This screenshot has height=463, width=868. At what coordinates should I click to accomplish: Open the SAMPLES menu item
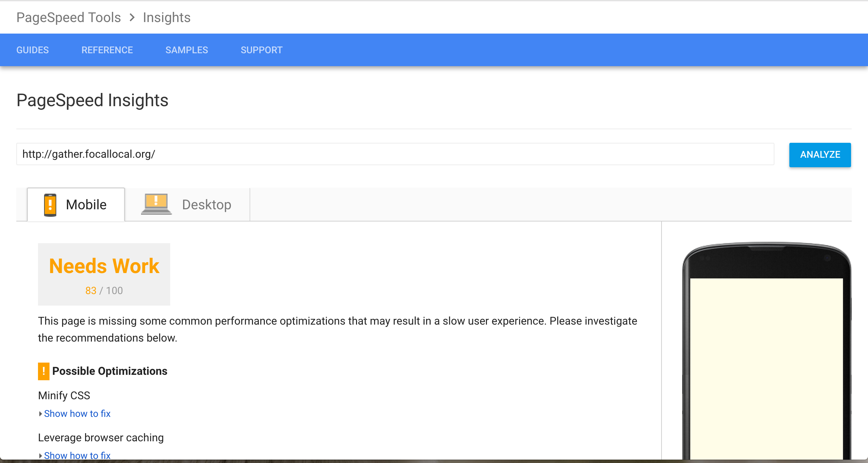click(x=186, y=50)
